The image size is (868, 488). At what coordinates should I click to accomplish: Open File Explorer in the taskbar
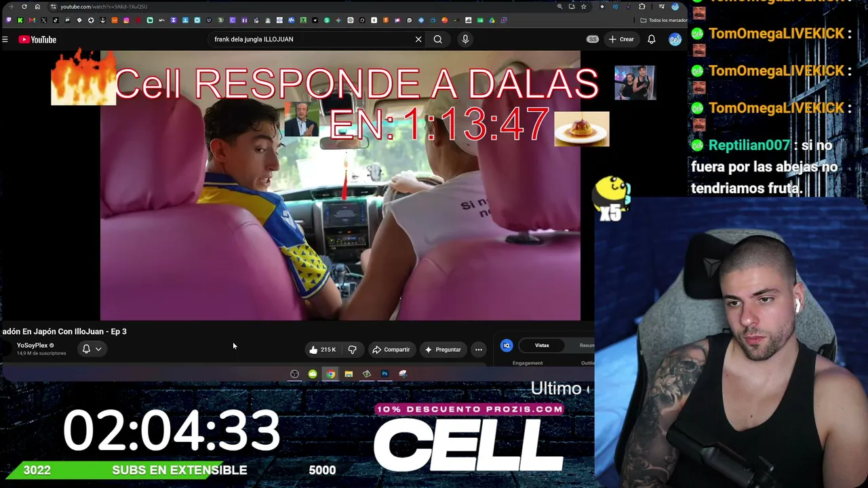coord(349,374)
